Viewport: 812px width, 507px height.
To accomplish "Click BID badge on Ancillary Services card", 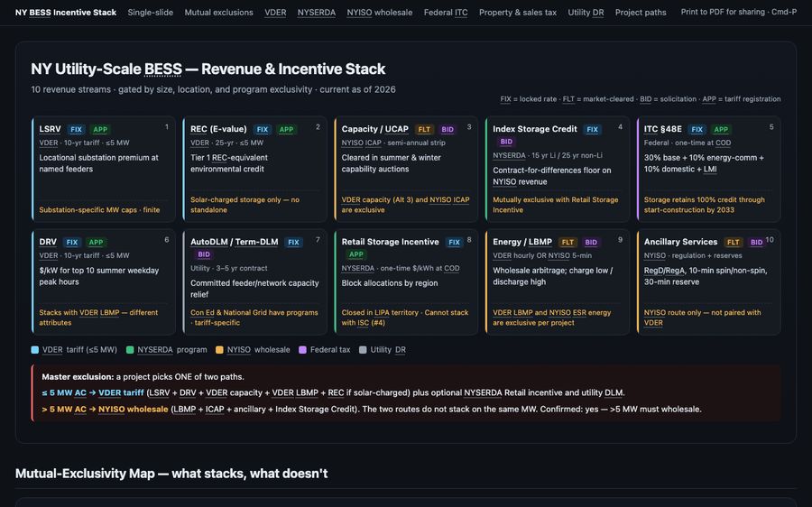I will (x=756, y=243).
